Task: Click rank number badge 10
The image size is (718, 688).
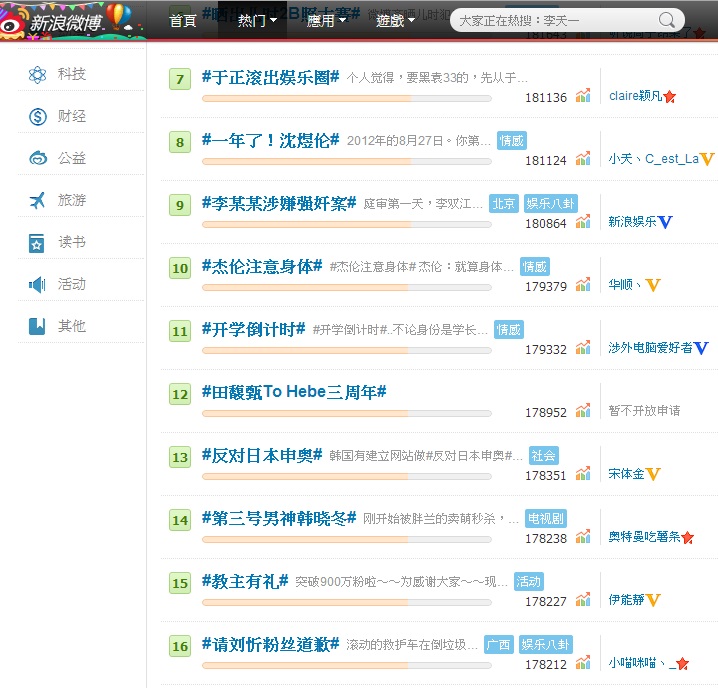Action: click(x=180, y=268)
